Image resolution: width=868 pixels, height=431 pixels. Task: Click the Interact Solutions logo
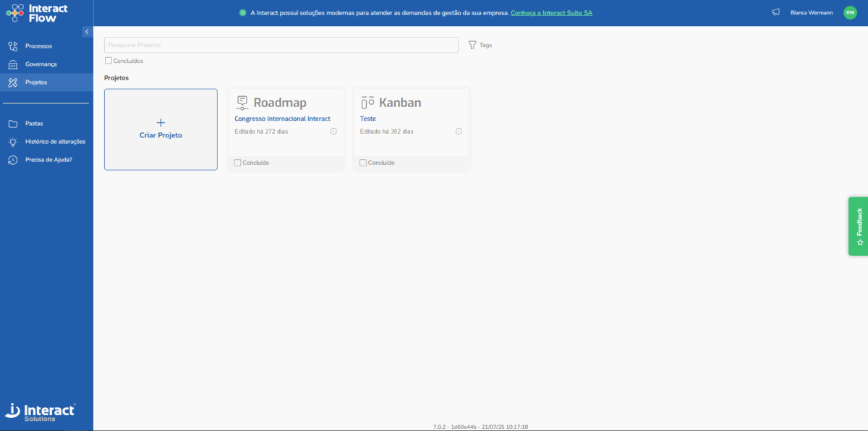click(x=40, y=411)
